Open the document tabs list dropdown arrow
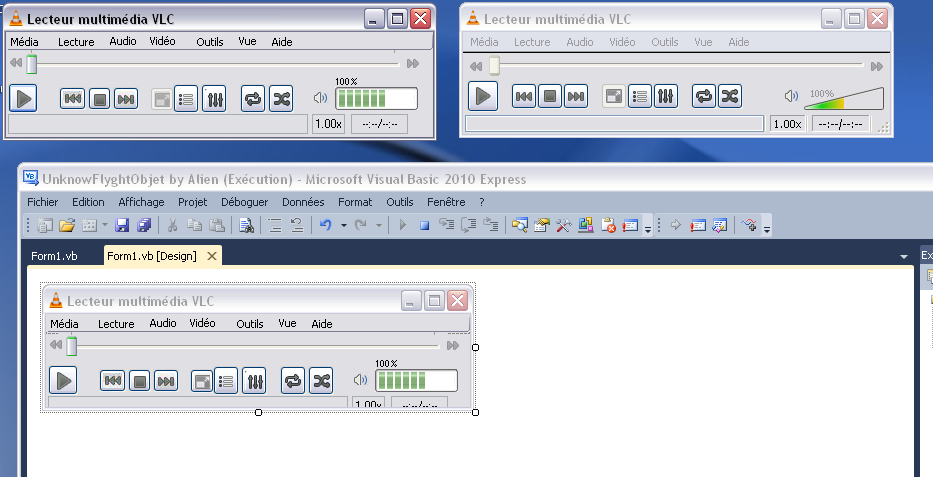This screenshot has width=933, height=477. [x=904, y=257]
